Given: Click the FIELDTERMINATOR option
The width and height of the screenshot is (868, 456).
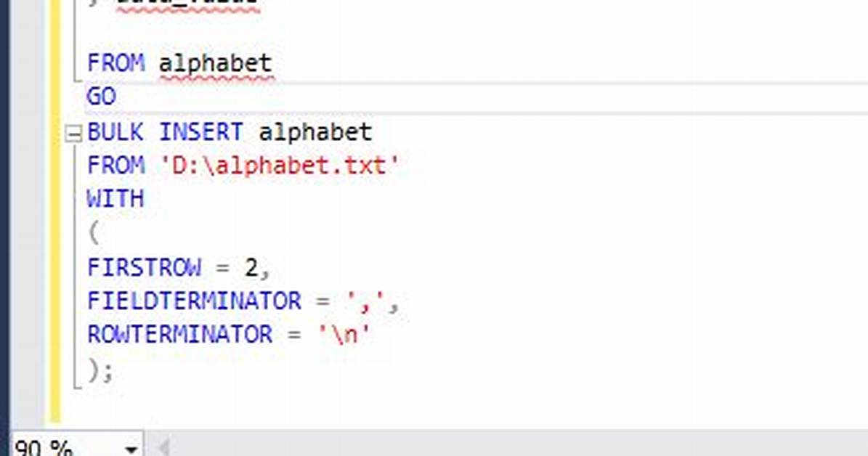Looking at the screenshot, I should click(195, 301).
